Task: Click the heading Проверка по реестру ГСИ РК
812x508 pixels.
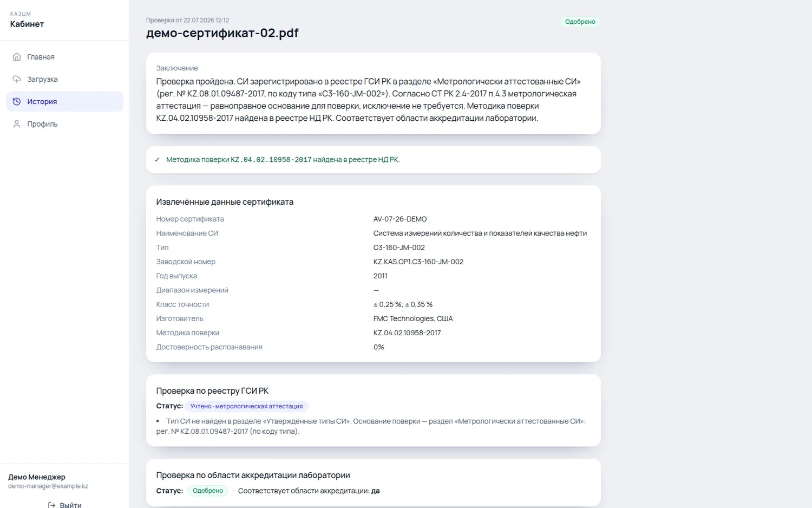Action: 212,391
